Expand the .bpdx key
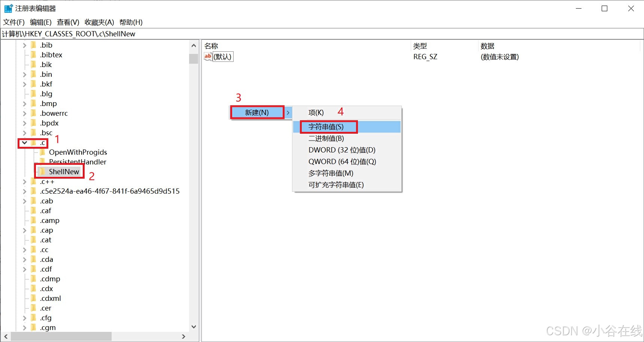The height and width of the screenshot is (342, 644). click(25, 123)
